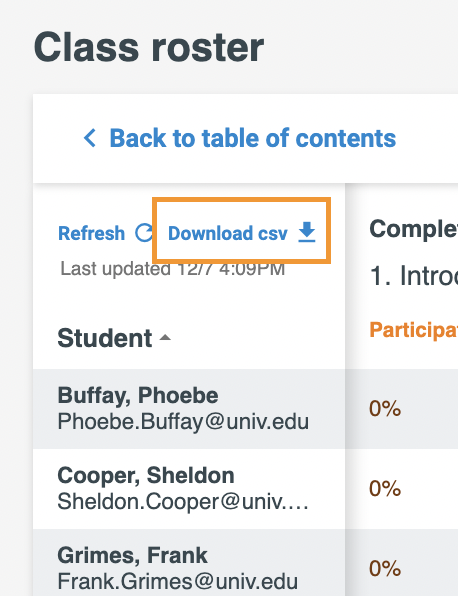Click the back chevron icon
Image resolution: width=458 pixels, height=596 pixels.
[x=90, y=138]
